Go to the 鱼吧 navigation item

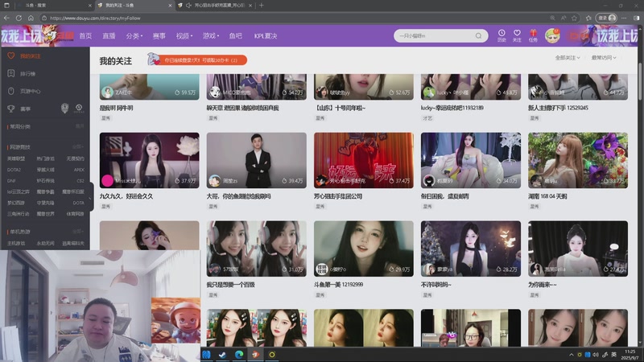235,36
